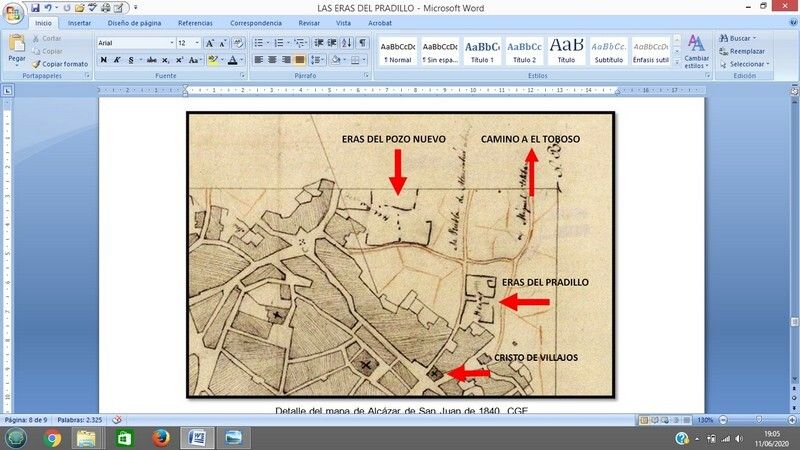
Task: Open the font color swatch button
Action: tap(232, 60)
